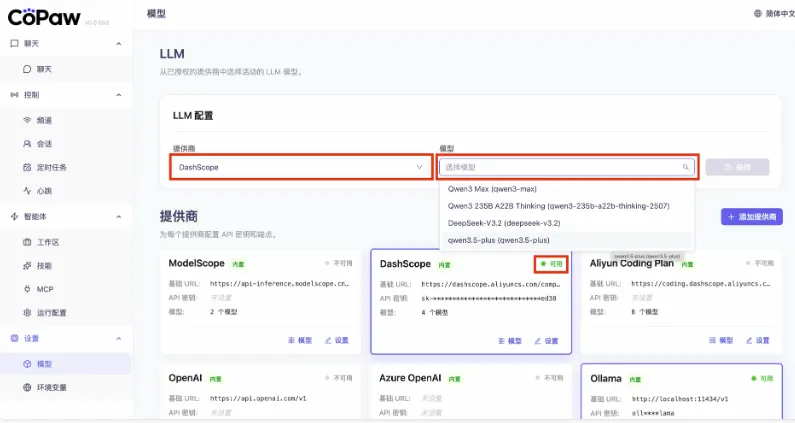
Task: Open 模型 link on DashScope card
Action: tap(510, 341)
